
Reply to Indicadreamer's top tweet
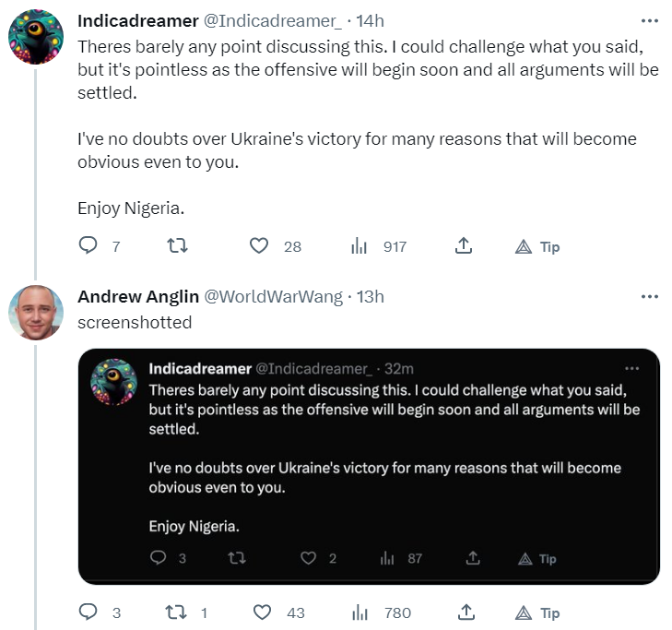88,245
